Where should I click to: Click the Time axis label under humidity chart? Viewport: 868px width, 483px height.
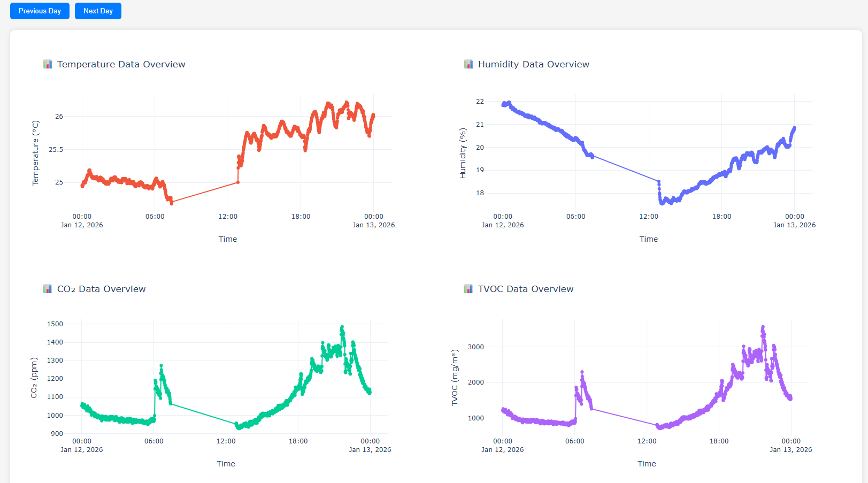pos(648,239)
